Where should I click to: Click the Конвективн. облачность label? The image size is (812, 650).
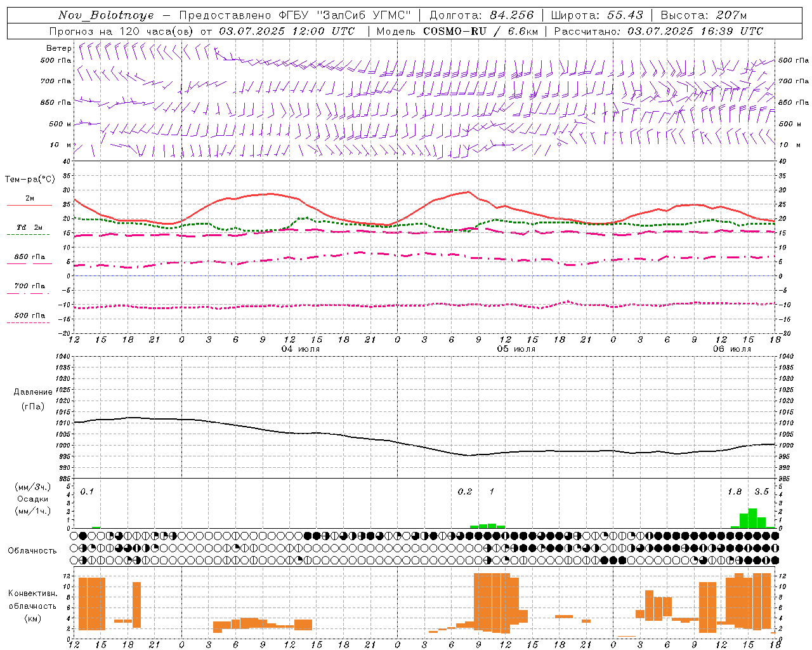click(32, 600)
